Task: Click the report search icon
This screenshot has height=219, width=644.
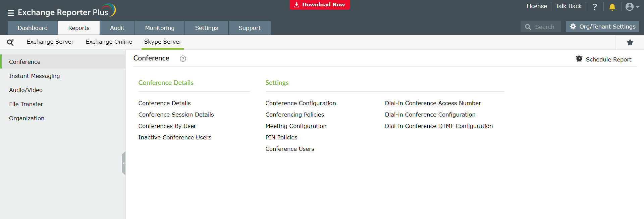Action: (x=10, y=42)
